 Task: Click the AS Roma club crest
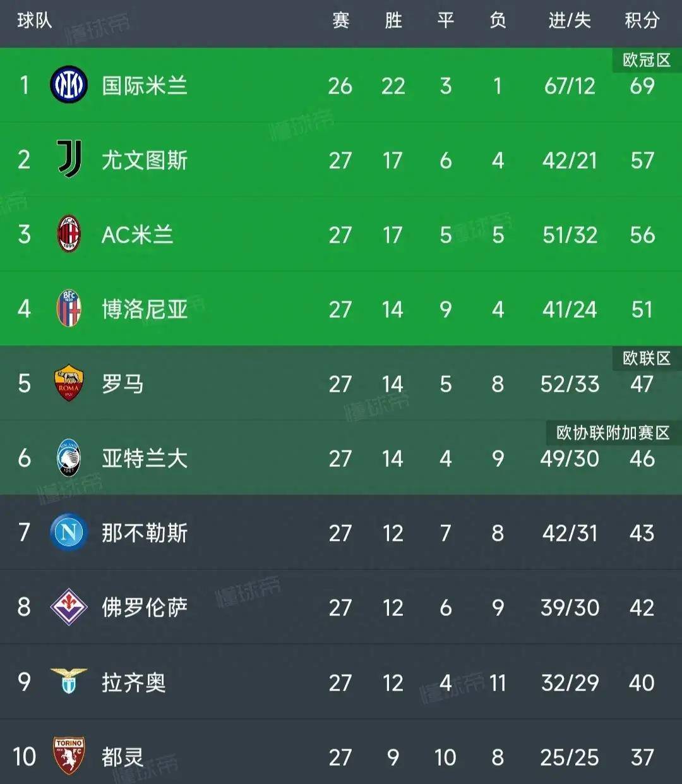click(x=69, y=383)
